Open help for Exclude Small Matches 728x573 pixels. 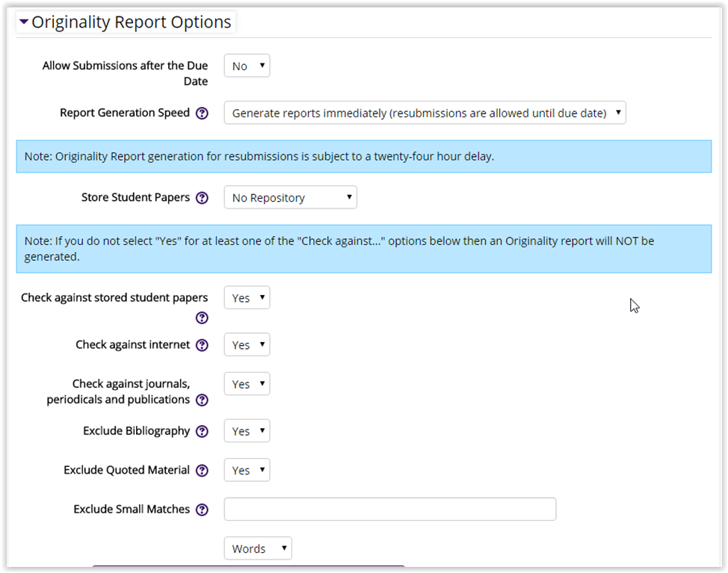point(202,510)
